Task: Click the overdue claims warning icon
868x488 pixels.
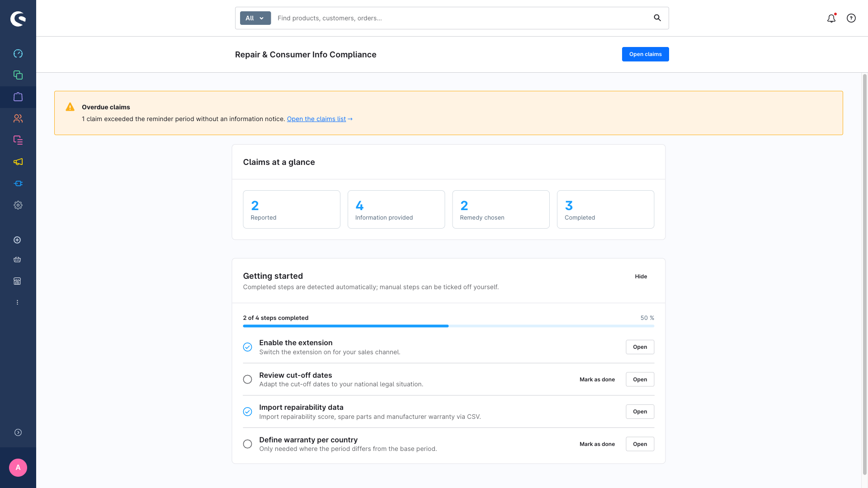Action: point(70,107)
